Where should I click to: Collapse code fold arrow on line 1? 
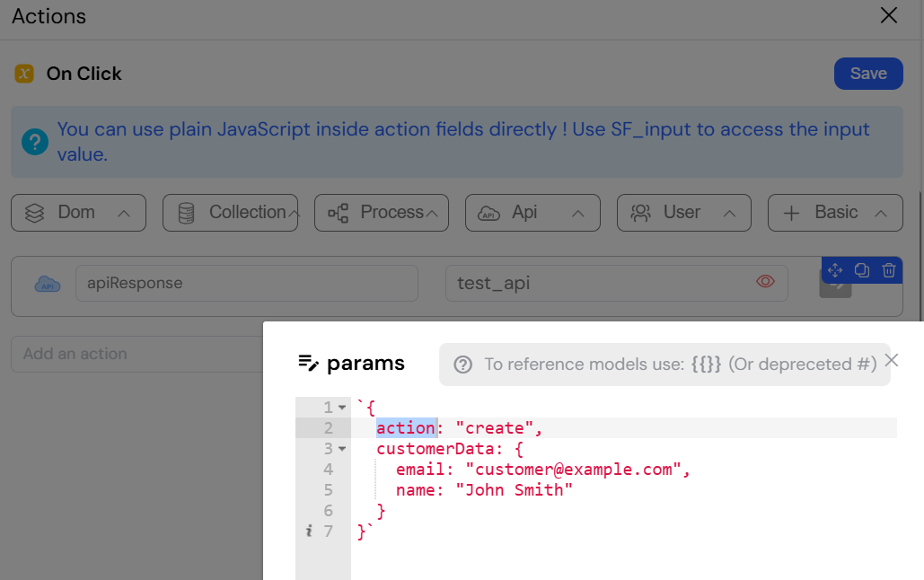pyautogui.click(x=342, y=408)
